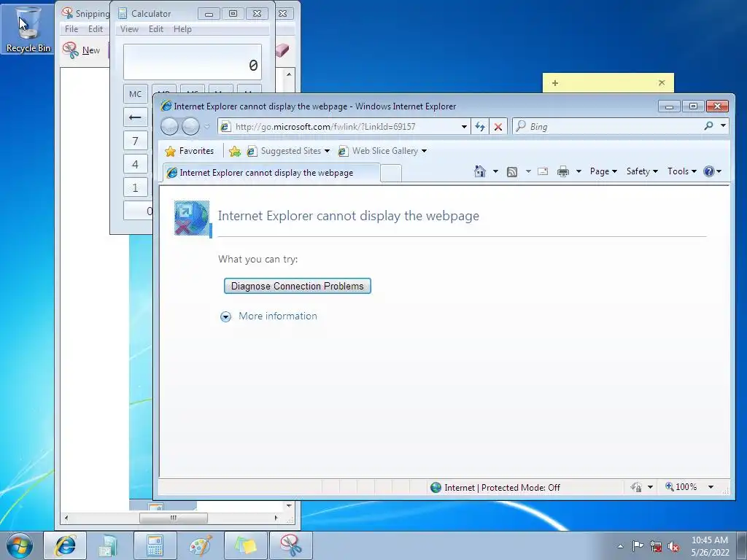747x560 pixels.
Task: Click the Snipping Tool scroll up arrow
Action: 289,75
